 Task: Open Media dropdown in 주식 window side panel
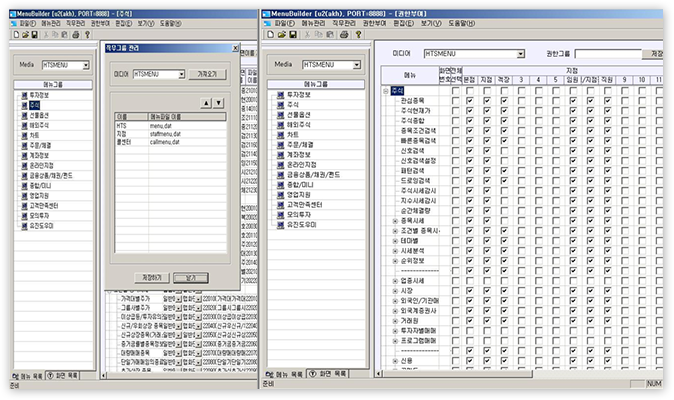click(86, 65)
